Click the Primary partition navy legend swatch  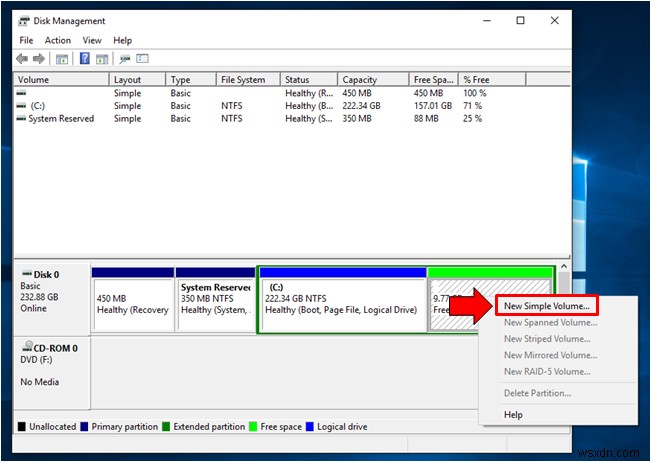click(84, 426)
